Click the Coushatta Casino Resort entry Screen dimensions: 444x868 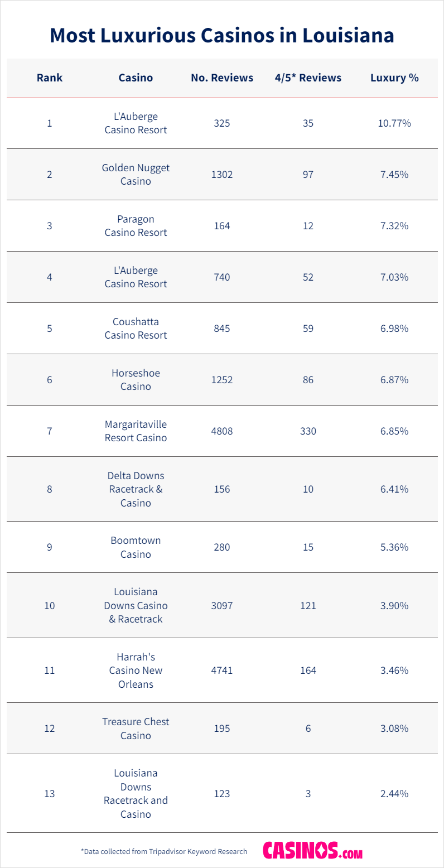[136, 329]
